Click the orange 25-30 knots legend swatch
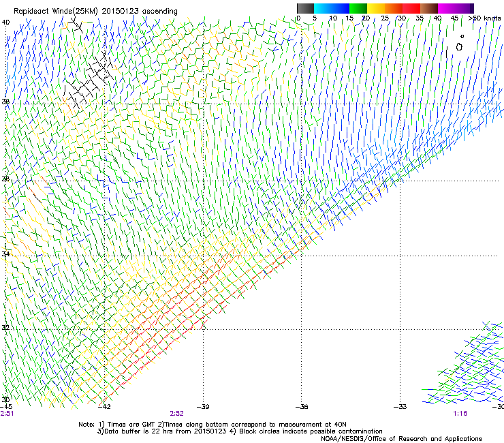The width and height of the screenshot is (504, 443). (x=394, y=8)
